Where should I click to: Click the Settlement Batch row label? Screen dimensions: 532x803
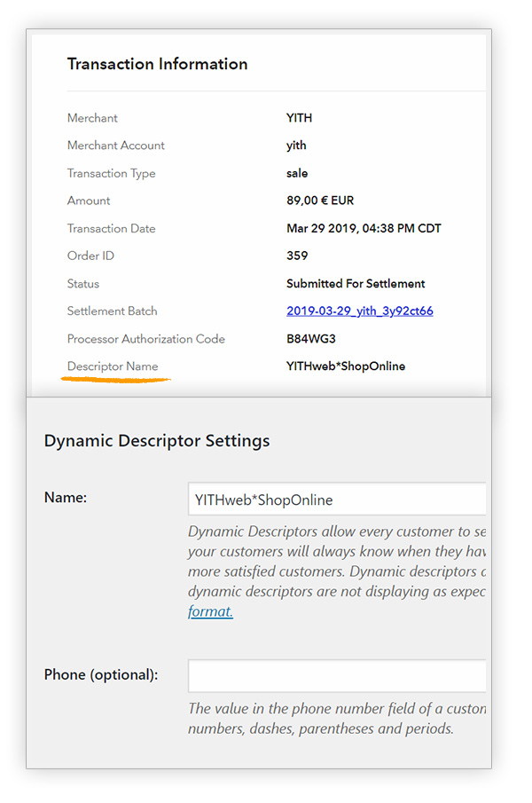112,311
